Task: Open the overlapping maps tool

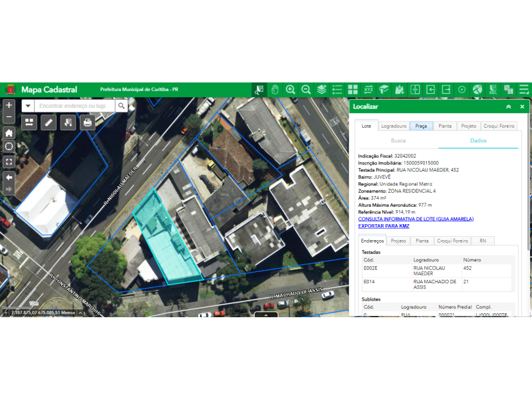Action: point(509,90)
